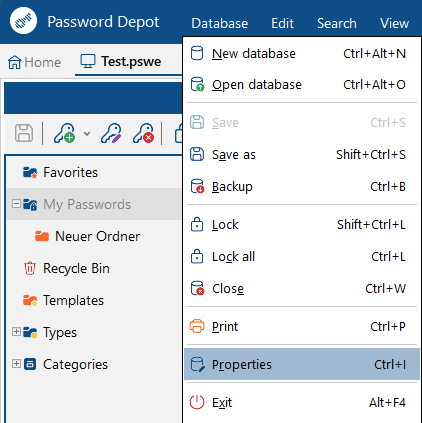Click the Favorites star folder icon
Screen dimensions: 422x423
point(30,172)
